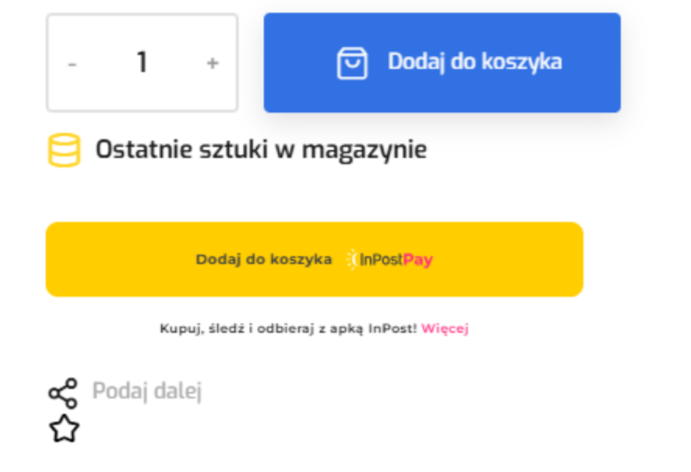Click 'Dodaj do koszyka' text on yellow button
The image size is (691, 472).
264,260
